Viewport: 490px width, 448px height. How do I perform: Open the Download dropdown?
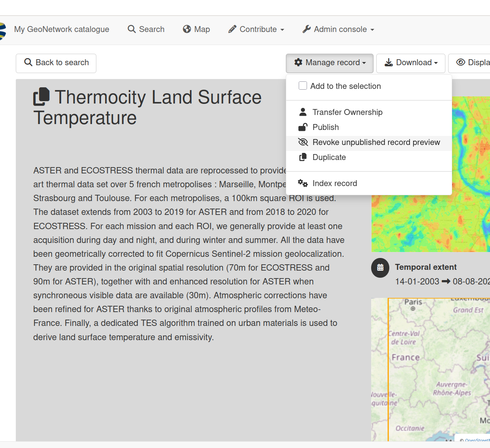411,63
